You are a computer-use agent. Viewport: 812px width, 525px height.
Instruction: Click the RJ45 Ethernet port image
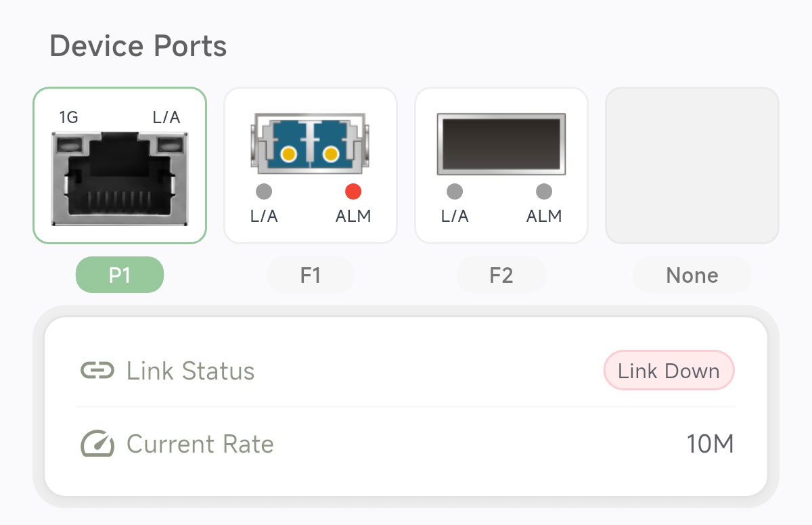pyautogui.click(x=120, y=179)
